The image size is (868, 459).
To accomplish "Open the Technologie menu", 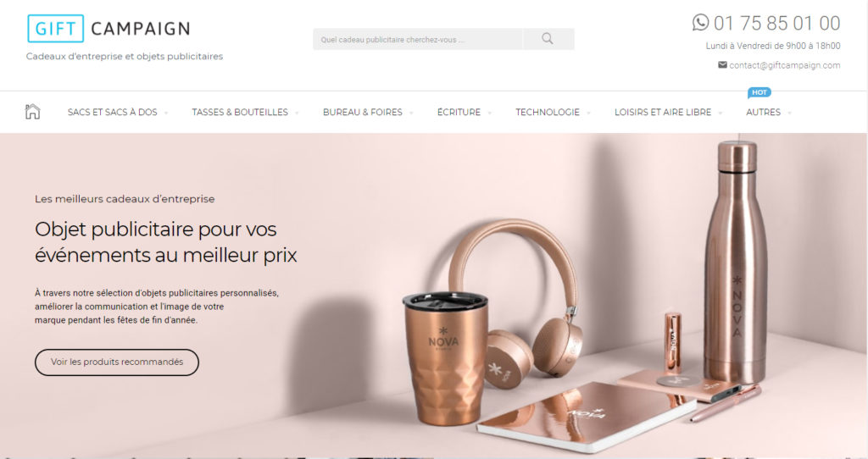I will [x=548, y=112].
